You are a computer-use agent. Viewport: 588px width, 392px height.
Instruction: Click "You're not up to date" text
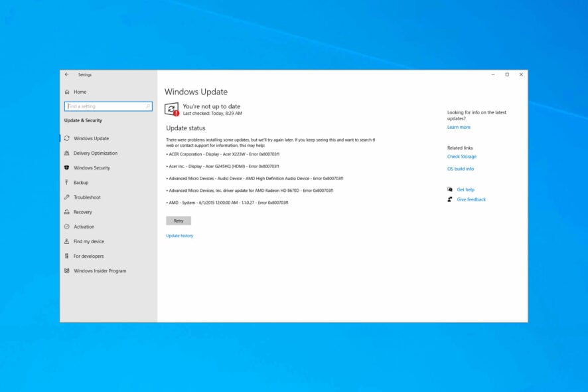(212, 106)
